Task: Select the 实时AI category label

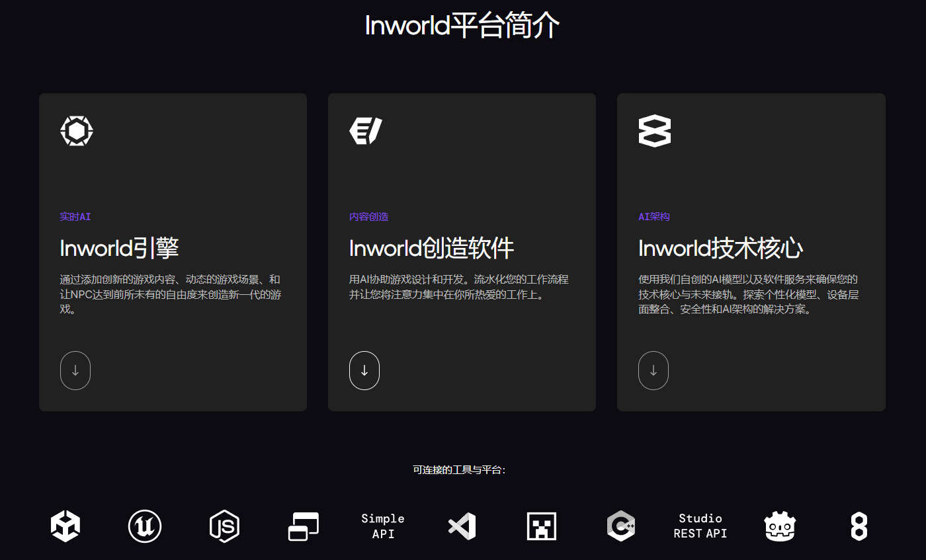Action: tap(75, 216)
